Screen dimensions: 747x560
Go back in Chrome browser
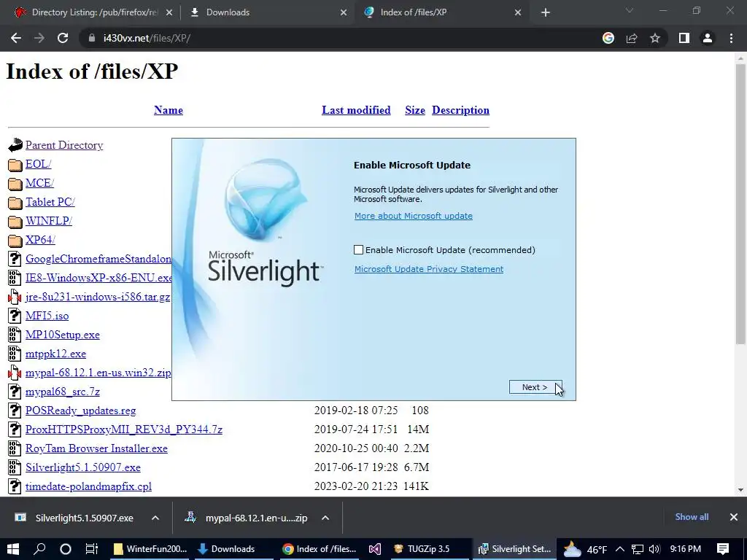tap(16, 38)
